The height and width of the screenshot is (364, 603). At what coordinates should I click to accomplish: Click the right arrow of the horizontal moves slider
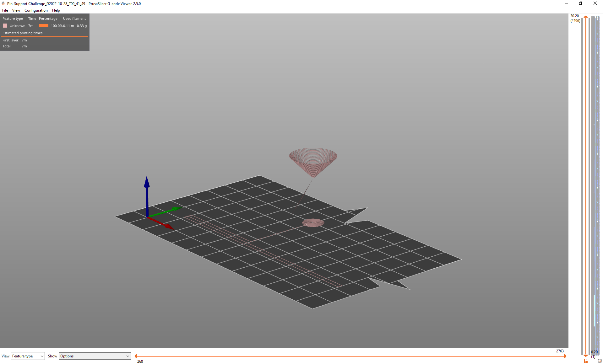[565, 356]
